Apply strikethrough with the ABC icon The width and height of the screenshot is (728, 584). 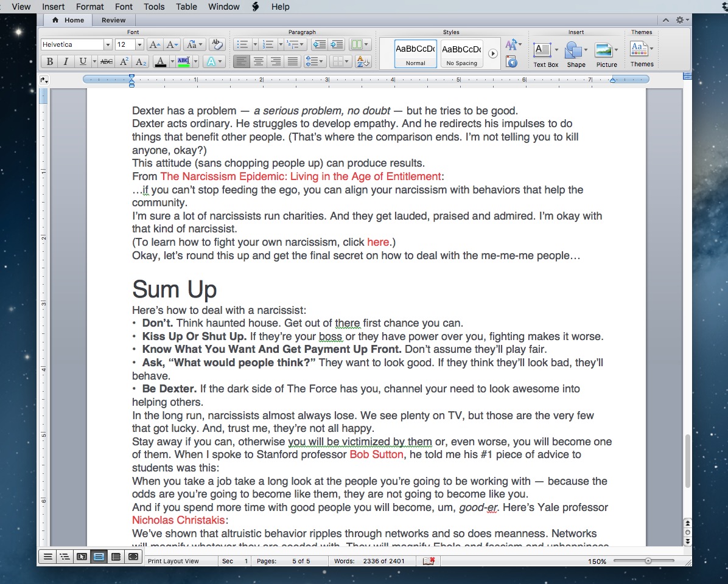[107, 61]
